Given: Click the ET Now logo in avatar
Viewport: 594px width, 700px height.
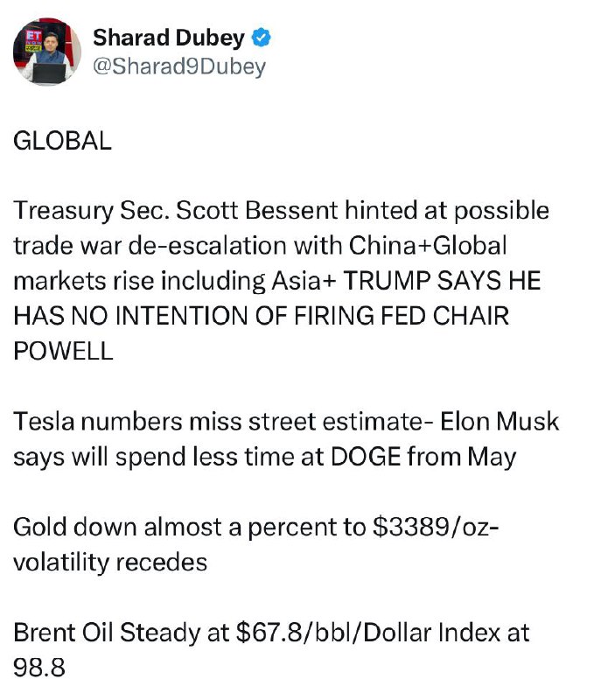Looking at the screenshot, I should pyautogui.click(x=33, y=40).
